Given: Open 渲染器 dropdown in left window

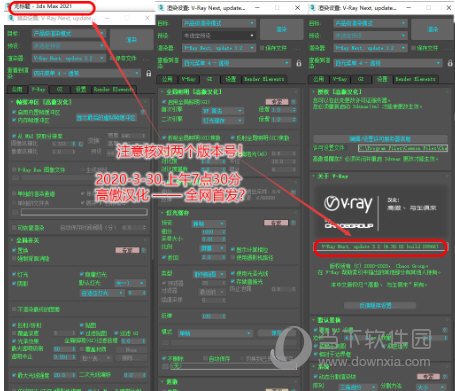Looking at the screenshot, I should tap(68, 58).
